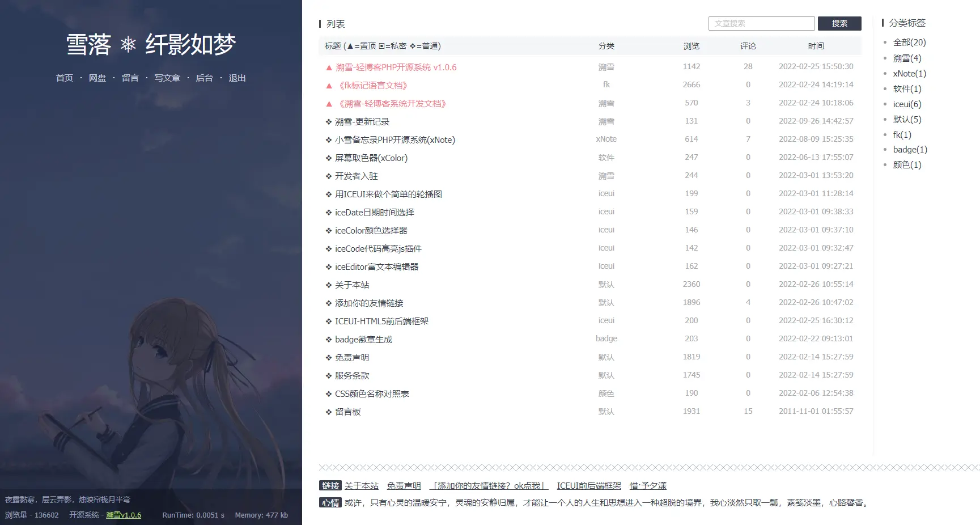Viewport: 980px width, 525px height.
Task: Focus the 文章搜索 search field
Action: (761, 23)
